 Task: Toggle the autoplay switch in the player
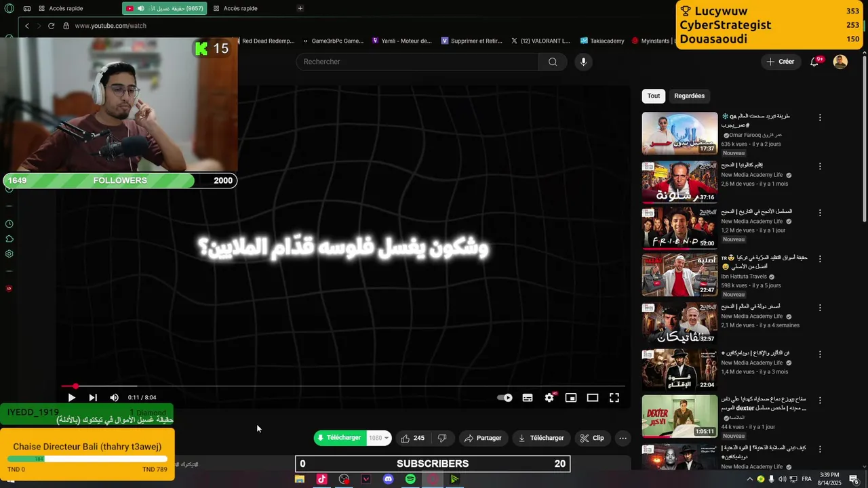tap(505, 398)
